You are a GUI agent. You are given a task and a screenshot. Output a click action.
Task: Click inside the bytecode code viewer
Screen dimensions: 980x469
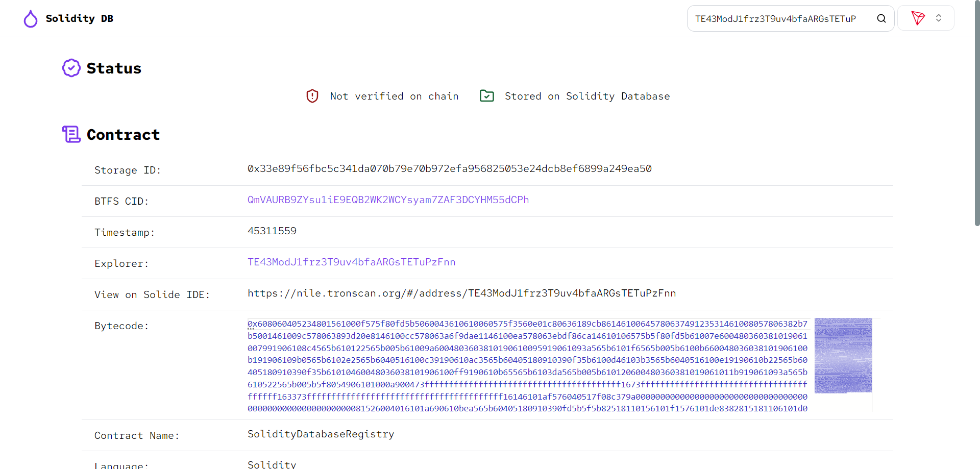click(x=528, y=365)
